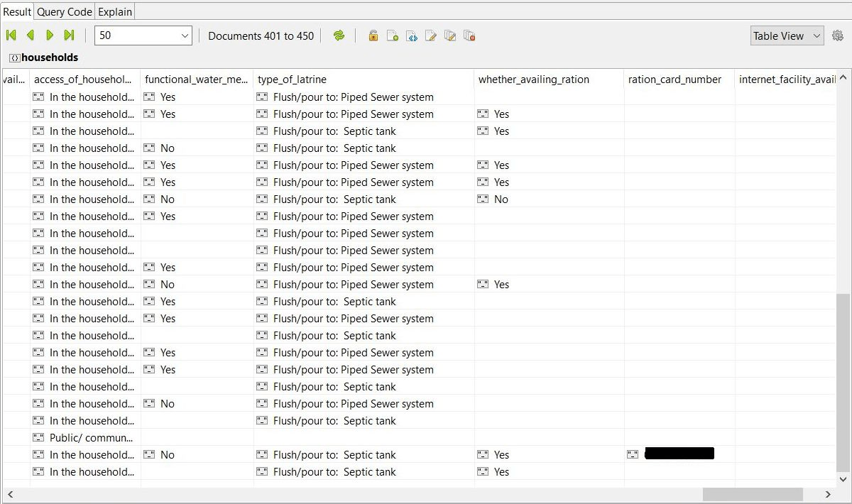
Task: Click the ration_card_number column header
Action: [674, 80]
